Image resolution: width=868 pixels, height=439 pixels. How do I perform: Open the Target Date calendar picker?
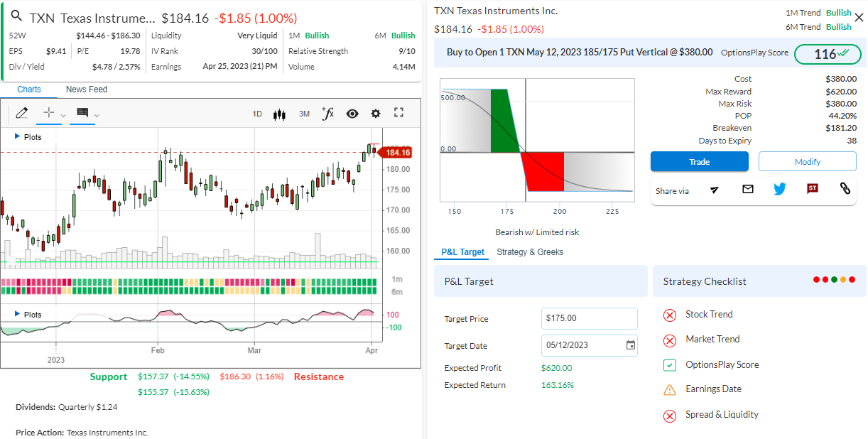point(630,345)
